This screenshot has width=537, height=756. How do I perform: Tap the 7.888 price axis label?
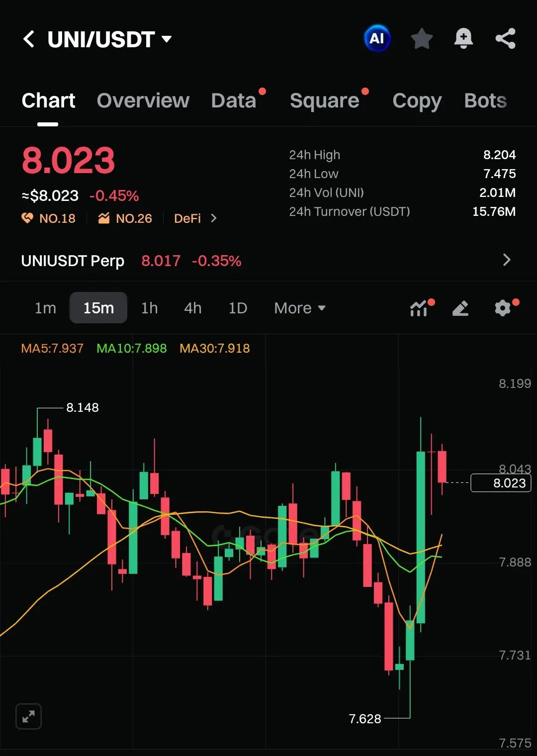(515, 562)
